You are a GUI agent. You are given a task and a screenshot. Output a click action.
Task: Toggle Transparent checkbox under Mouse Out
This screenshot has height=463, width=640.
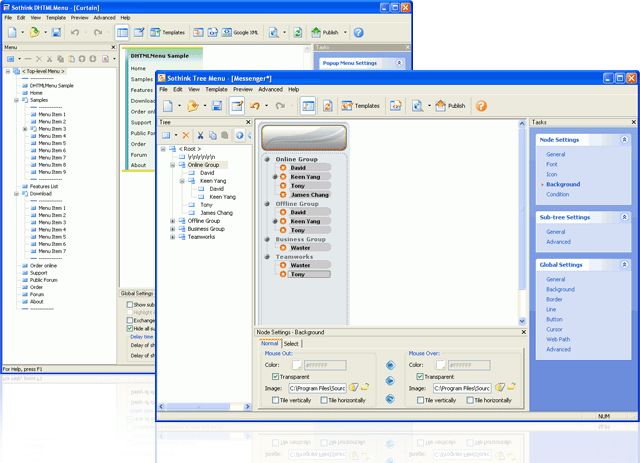pyautogui.click(x=276, y=376)
